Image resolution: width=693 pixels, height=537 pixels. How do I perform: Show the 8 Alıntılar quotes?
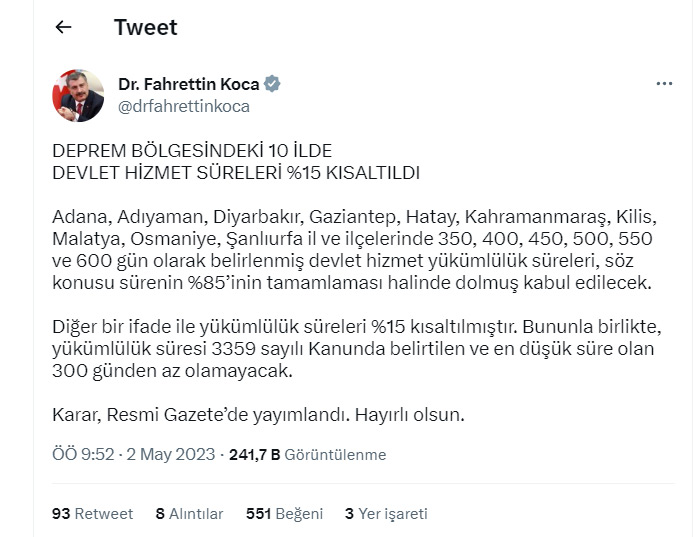point(190,514)
